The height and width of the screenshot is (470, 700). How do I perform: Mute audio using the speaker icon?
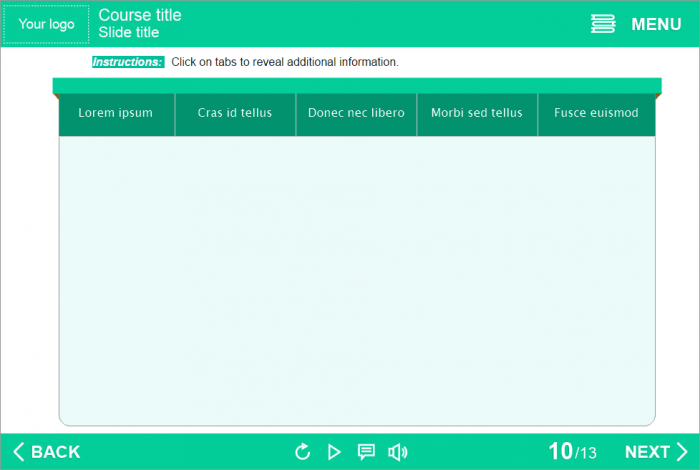coord(397,452)
